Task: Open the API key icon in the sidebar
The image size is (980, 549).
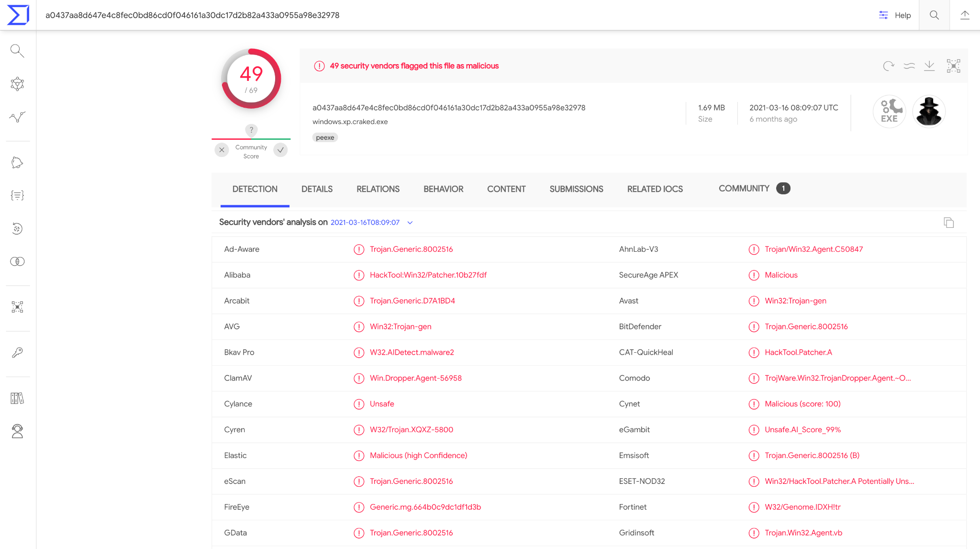Action: 17,353
